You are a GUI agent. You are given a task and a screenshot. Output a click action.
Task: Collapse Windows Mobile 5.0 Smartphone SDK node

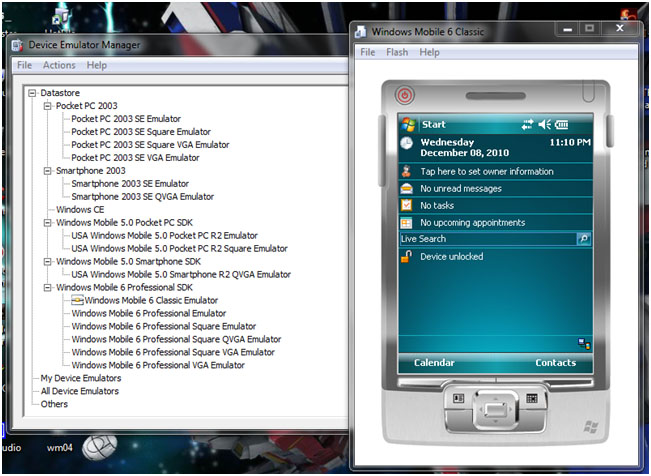48,262
